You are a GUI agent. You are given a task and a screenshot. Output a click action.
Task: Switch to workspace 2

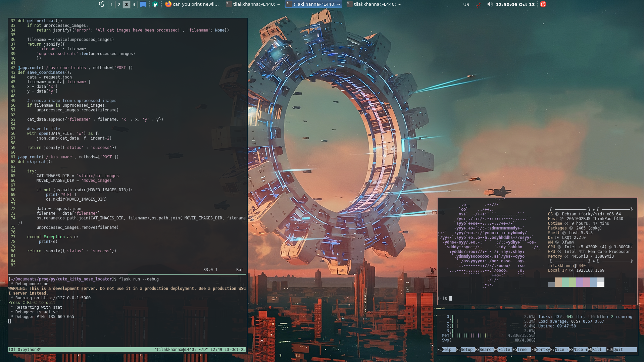pos(119,4)
